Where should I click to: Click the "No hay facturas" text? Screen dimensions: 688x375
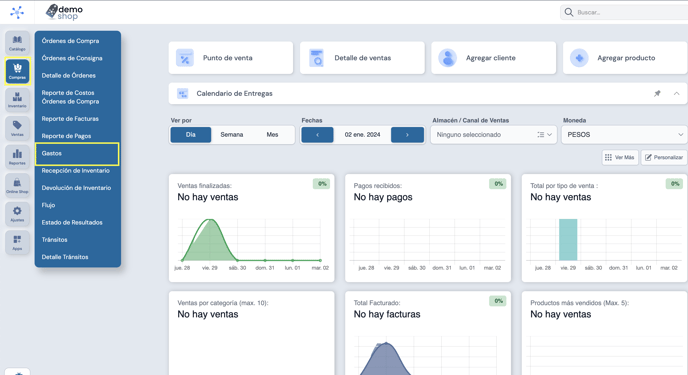click(x=387, y=314)
